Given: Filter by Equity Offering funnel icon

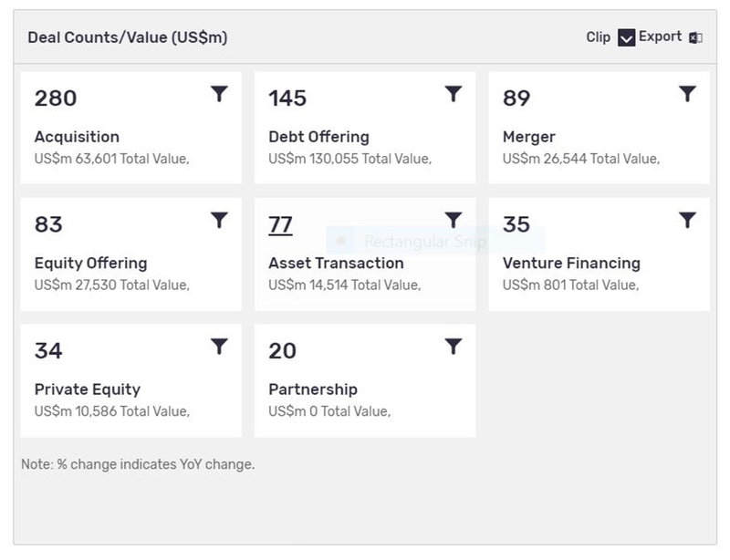Looking at the screenshot, I should pyautogui.click(x=219, y=220).
